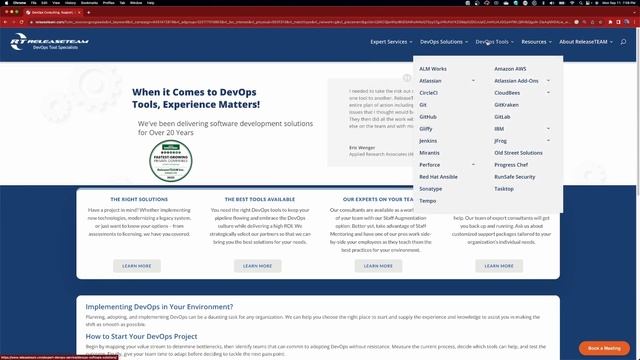Open Spotlight search in the menu bar
The height and width of the screenshot is (360, 640).
580,3
